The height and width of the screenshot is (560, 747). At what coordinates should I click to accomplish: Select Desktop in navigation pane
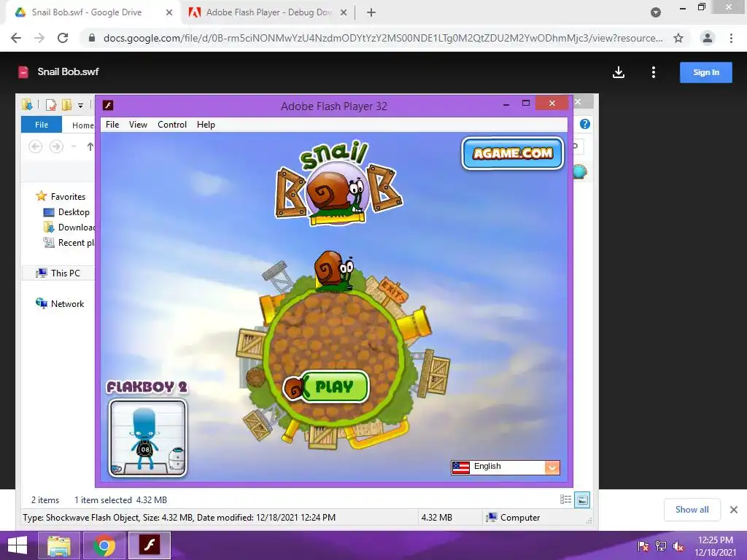[x=66, y=212]
